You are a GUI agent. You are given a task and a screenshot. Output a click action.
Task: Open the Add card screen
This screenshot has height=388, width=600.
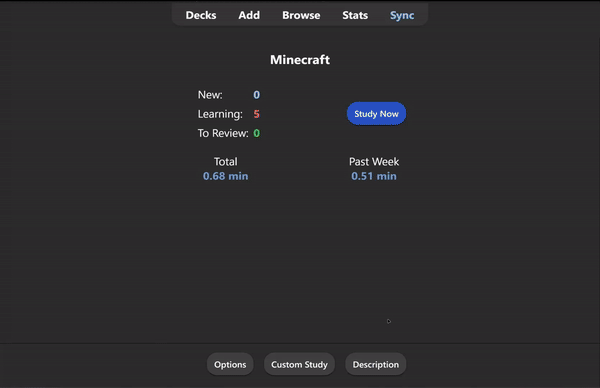point(249,15)
